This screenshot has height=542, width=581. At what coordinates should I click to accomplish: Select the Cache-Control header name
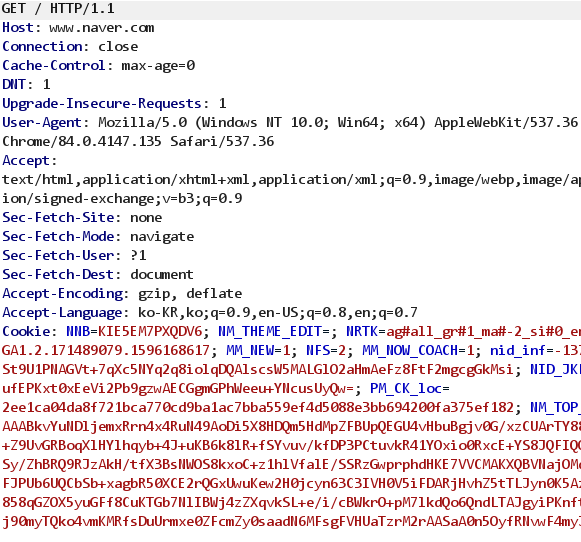[x=54, y=65]
